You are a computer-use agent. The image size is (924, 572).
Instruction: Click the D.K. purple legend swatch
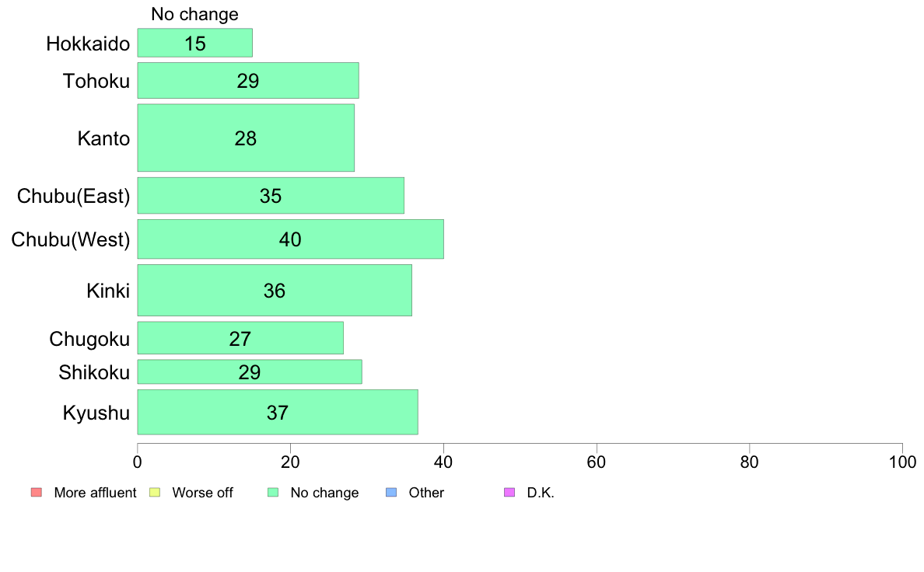[509, 493]
